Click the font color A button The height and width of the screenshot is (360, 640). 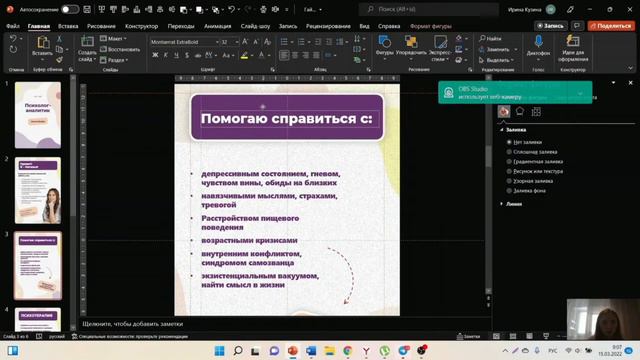[262, 55]
